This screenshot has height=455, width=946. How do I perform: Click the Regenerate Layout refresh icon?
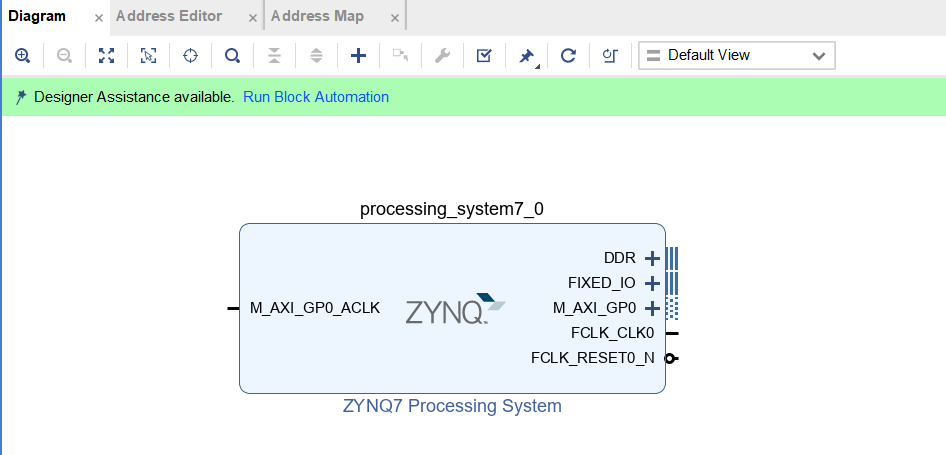pos(568,56)
